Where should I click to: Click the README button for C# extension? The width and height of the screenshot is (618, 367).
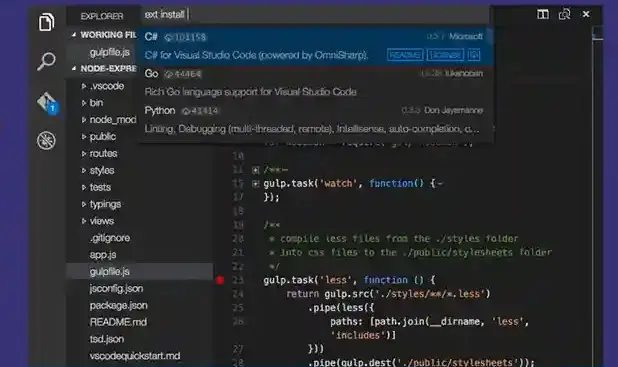click(x=405, y=55)
